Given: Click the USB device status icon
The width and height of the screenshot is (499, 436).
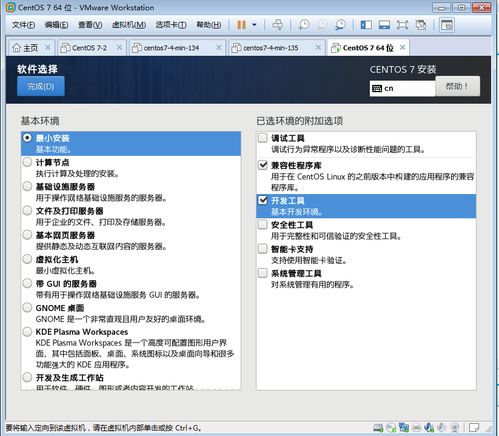Looking at the screenshot, I should [x=442, y=427].
